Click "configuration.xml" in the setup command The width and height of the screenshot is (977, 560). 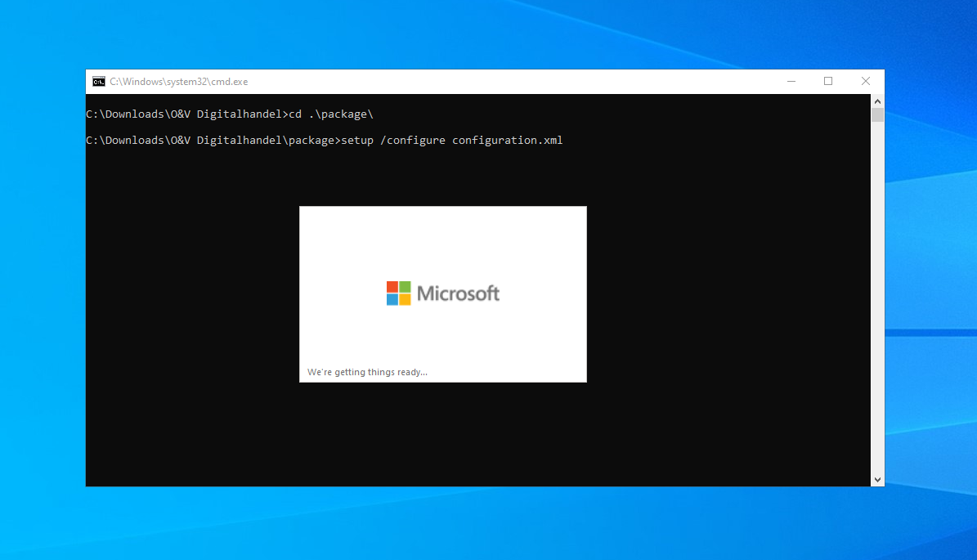pos(507,140)
